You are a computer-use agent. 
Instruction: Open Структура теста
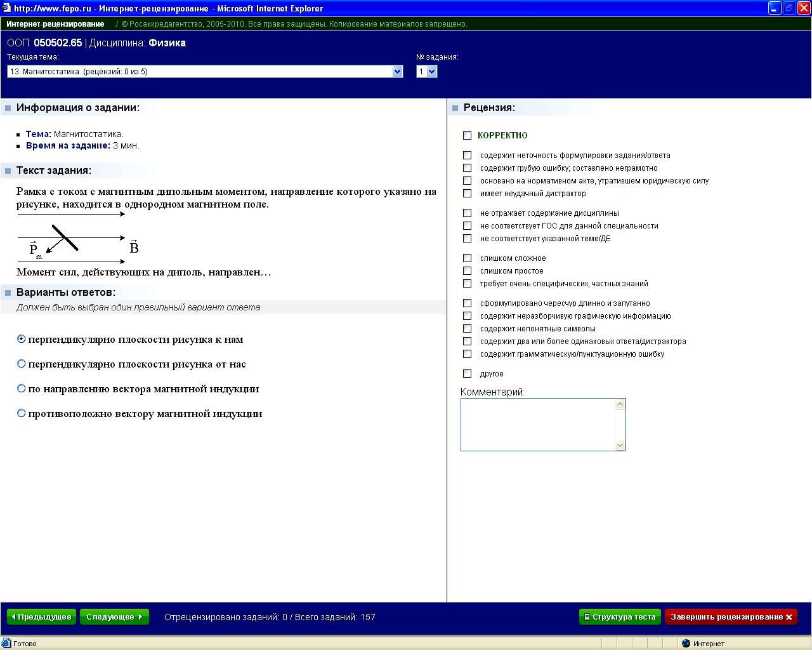pos(620,617)
